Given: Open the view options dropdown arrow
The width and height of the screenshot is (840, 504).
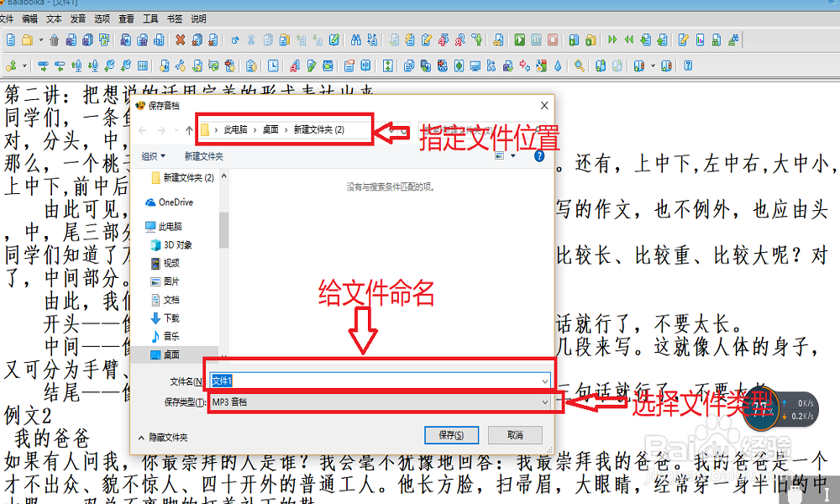Looking at the screenshot, I should [512, 156].
